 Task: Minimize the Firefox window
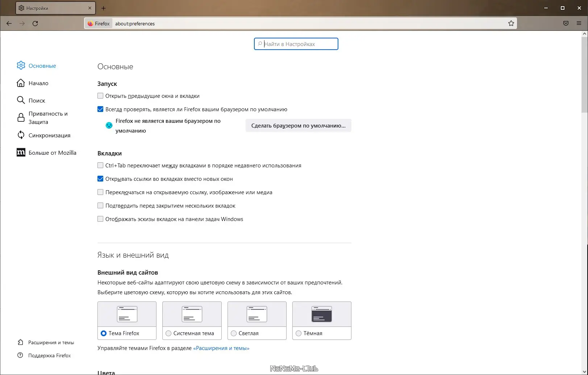coord(546,8)
